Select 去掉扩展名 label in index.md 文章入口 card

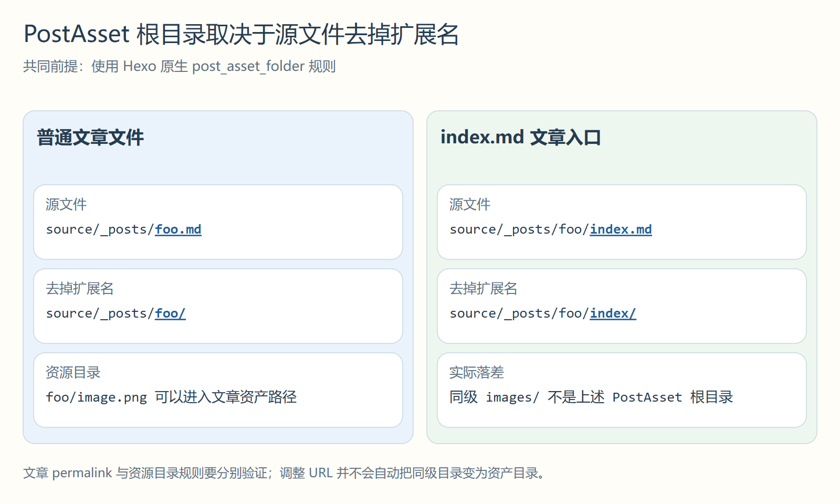point(484,288)
